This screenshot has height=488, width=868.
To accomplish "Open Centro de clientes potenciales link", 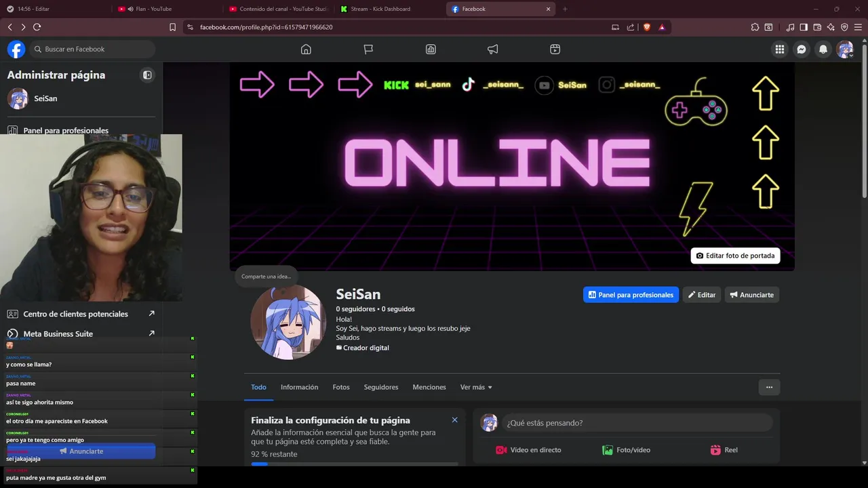I will [x=81, y=314].
